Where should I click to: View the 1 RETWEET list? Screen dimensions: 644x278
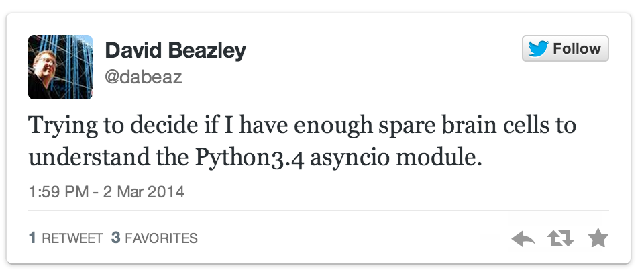65,238
